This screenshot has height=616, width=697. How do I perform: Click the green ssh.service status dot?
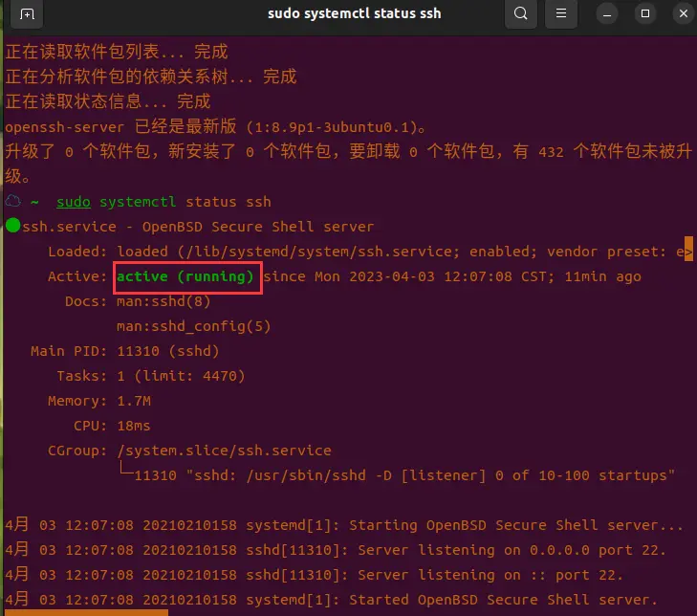point(12,227)
